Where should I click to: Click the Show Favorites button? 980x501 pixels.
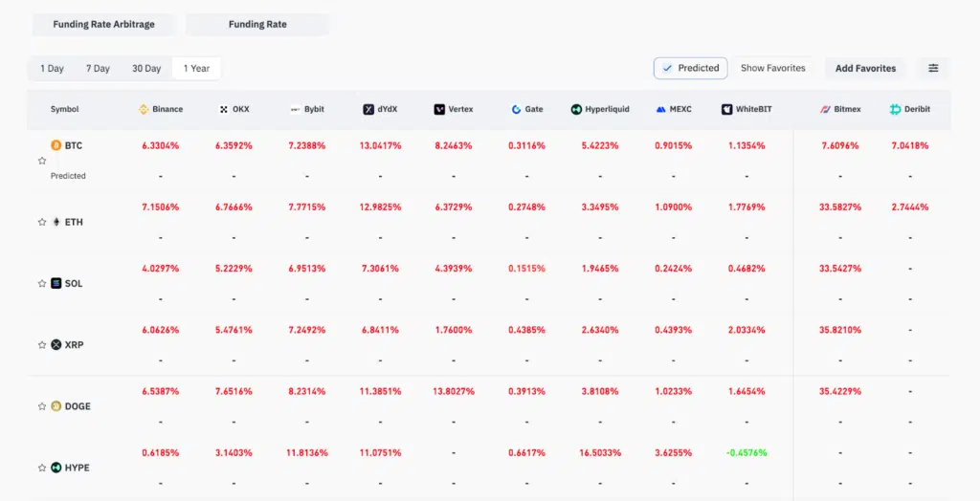[772, 68]
